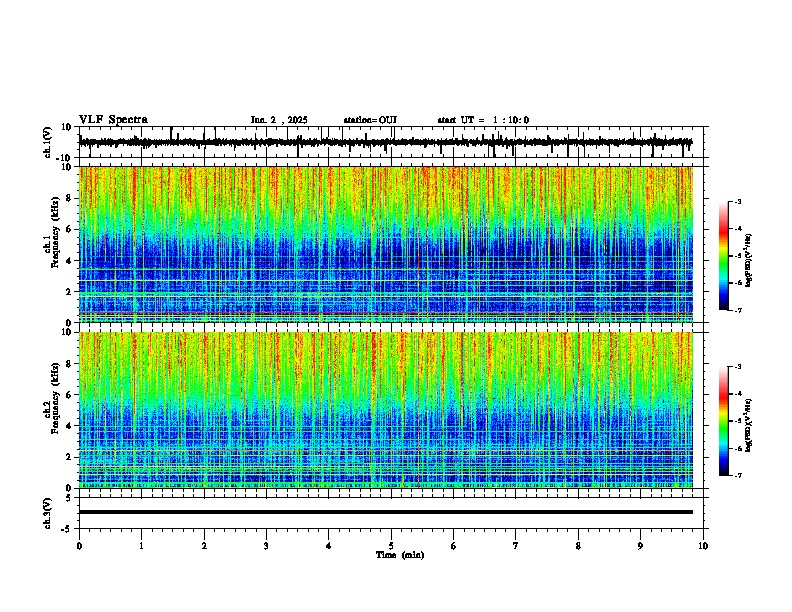Click the ch.1 voltage waveform trace panel
This screenshot has height=612, width=792.
tap(390, 142)
